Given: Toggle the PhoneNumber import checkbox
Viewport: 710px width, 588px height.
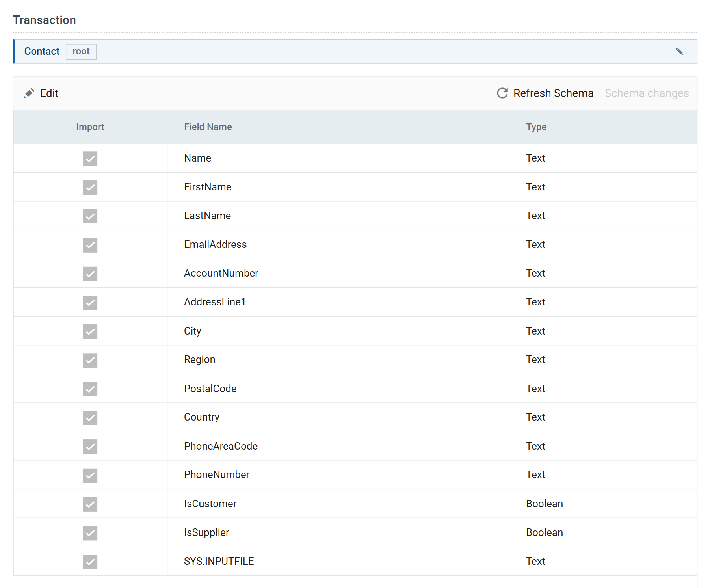Looking at the screenshot, I should (x=90, y=475).
